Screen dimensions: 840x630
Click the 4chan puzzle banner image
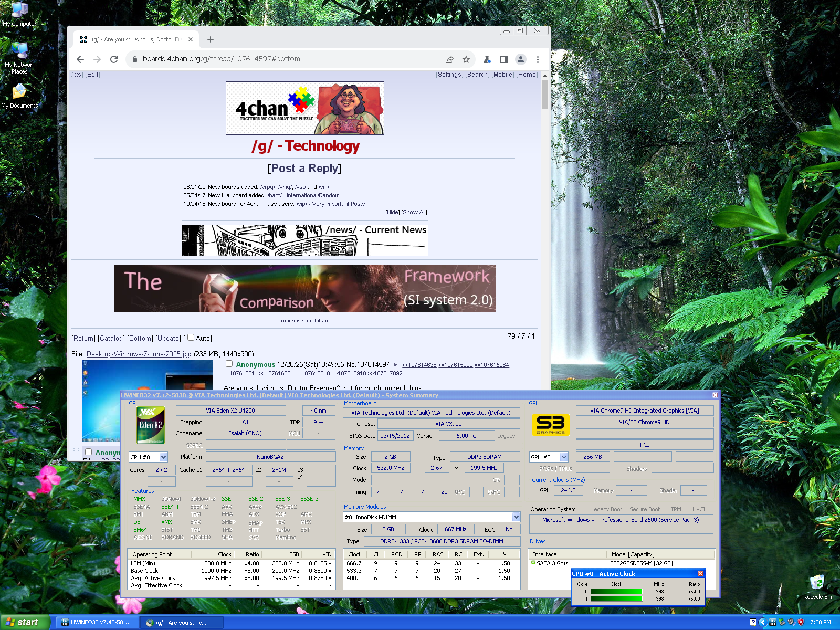[x=305, y=108]
